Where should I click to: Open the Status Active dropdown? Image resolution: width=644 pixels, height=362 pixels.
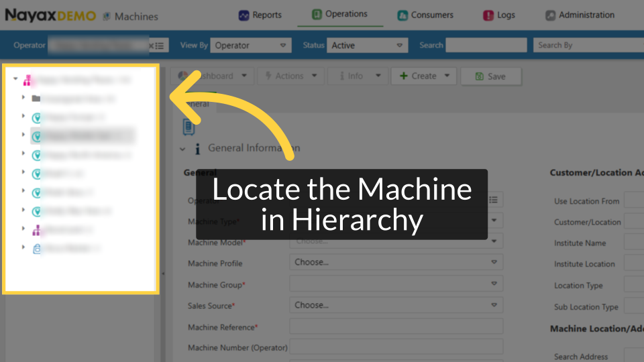367,45
